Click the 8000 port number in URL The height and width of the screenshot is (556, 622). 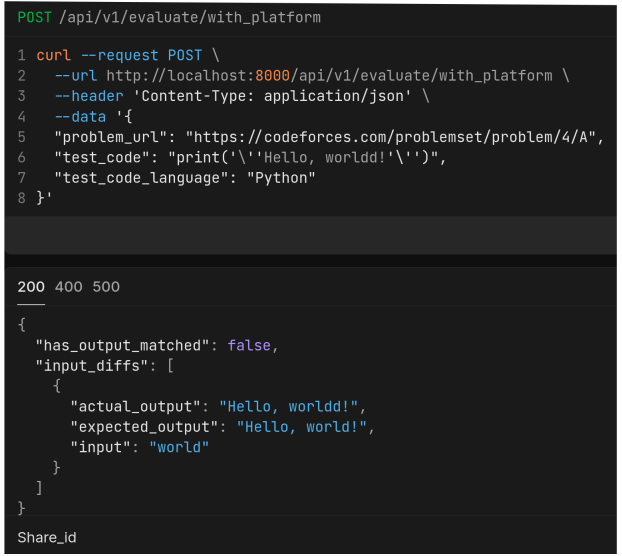[x=273, y=75]
